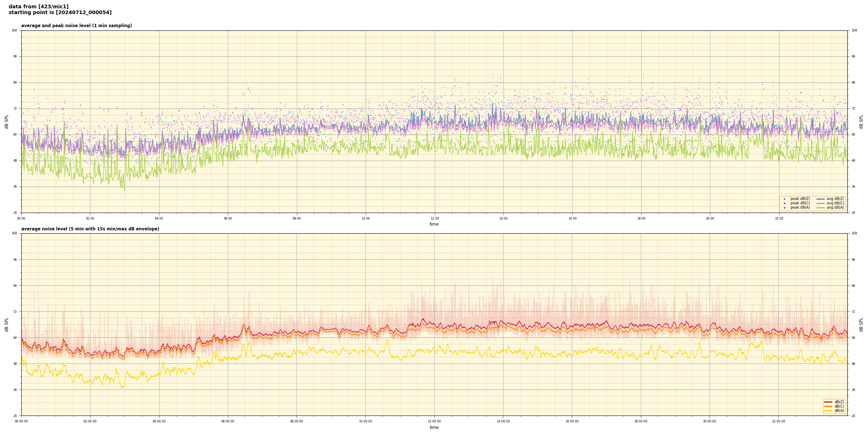The image size is (868, 434).
Task: Click the 18:00:00 tick on lower chart
Action: (641, 421)
